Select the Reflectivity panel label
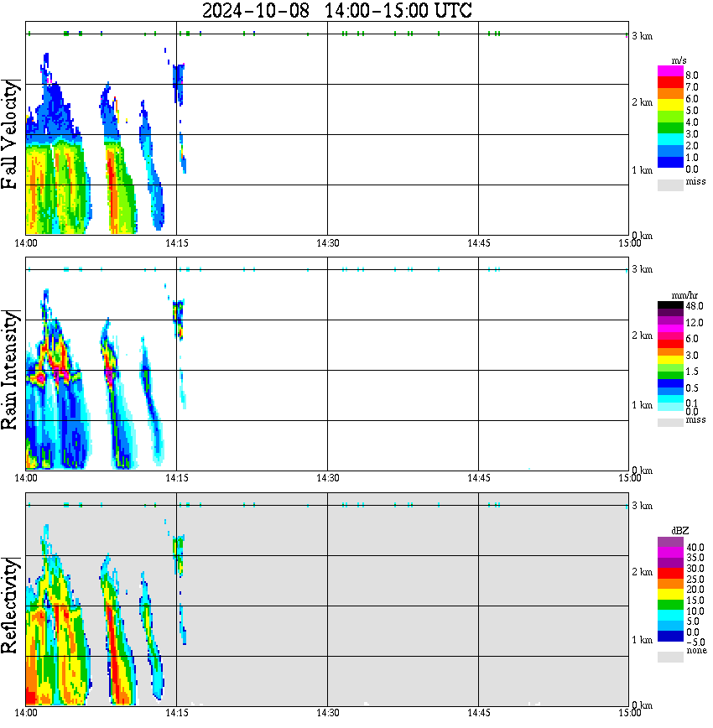Viewport: 713px width, 728px height. click(x=10, y=606)
